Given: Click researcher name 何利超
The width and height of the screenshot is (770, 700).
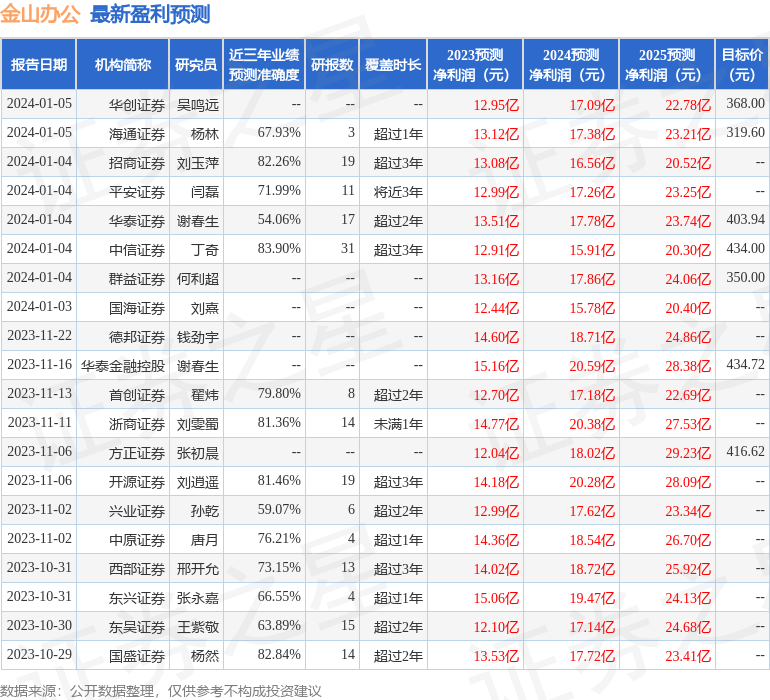Looking at the screenshot, I should pos(198,279).
